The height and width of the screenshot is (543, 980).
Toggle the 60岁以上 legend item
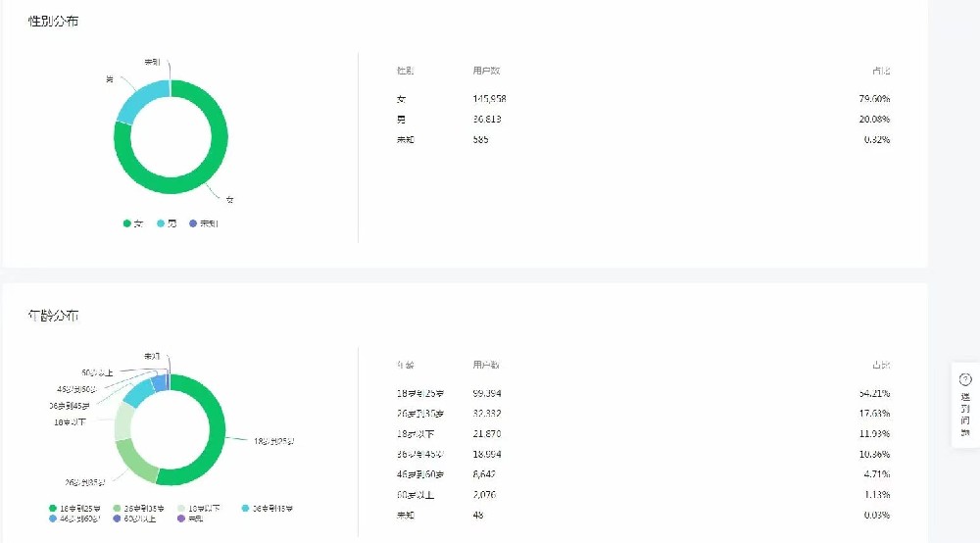pos(134,518)
